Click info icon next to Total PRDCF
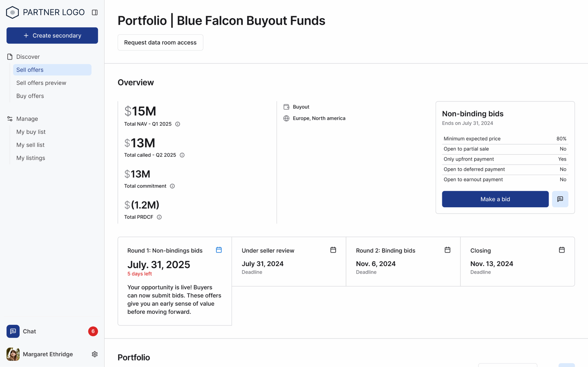The height and width of the screenshot is (367, 588). tap(159, 217)
